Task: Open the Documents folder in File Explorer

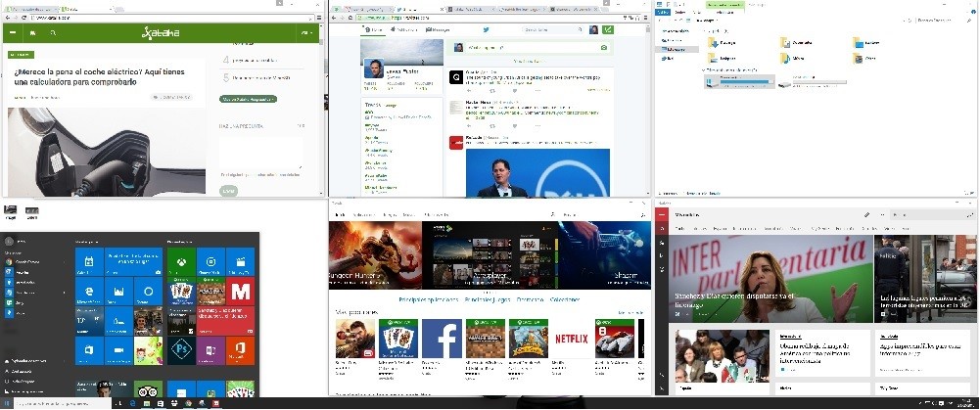Action: click(796, 42)
